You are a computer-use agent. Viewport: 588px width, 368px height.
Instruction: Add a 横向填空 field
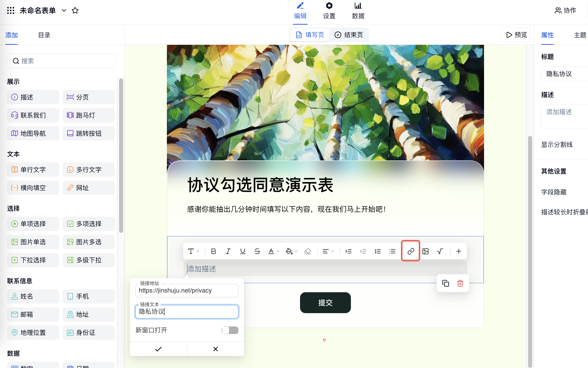coord(33,188)
